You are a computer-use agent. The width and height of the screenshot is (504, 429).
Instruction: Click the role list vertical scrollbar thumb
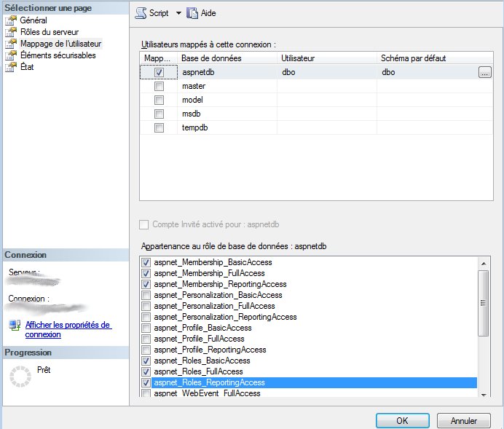click(482, 302)
